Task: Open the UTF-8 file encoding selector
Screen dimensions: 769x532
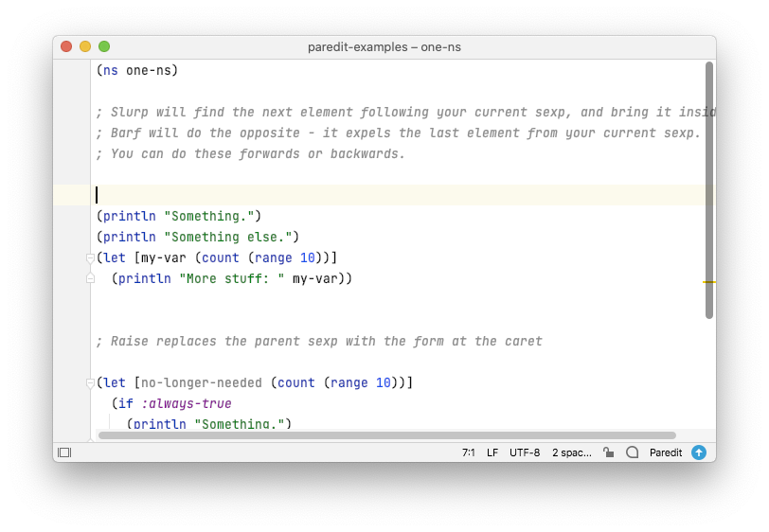Action: 525,452
